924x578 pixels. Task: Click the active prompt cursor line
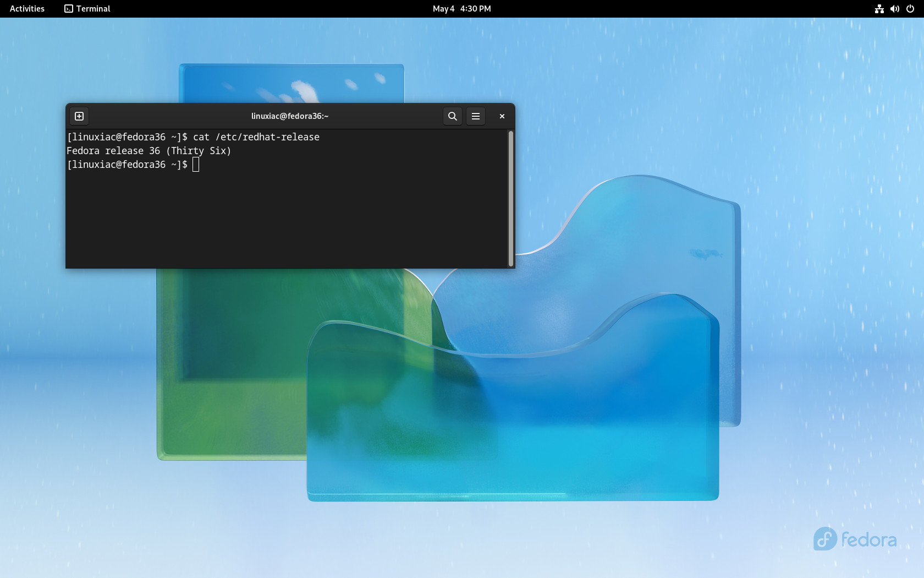point(133,165)
